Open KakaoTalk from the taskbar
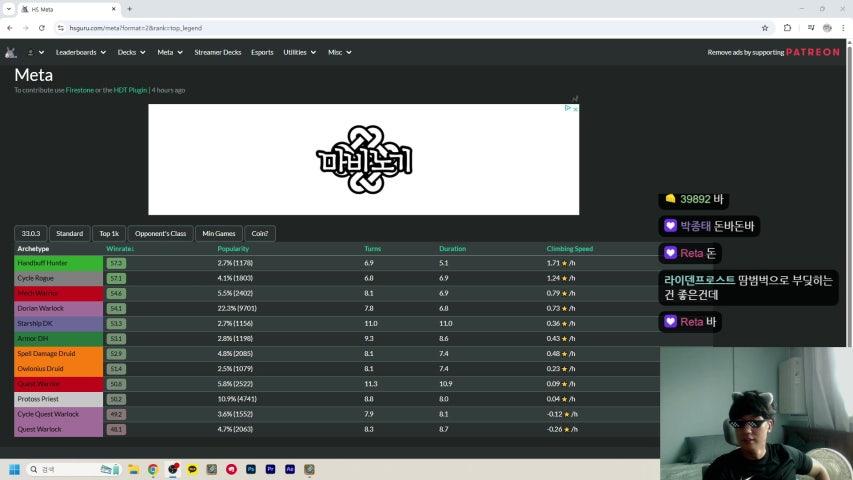Viewport: 853px width, 480px height. pos(192,469)
